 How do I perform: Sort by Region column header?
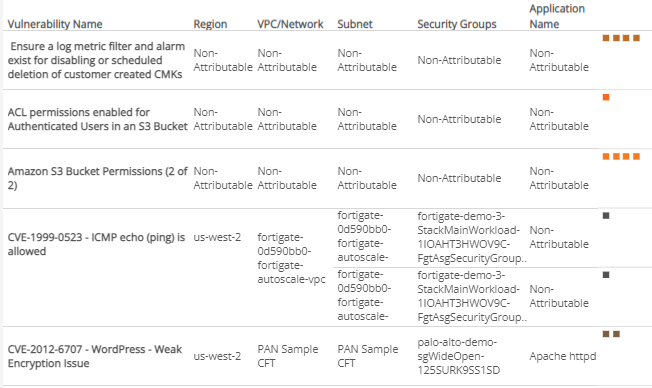(x=210, y=24)
